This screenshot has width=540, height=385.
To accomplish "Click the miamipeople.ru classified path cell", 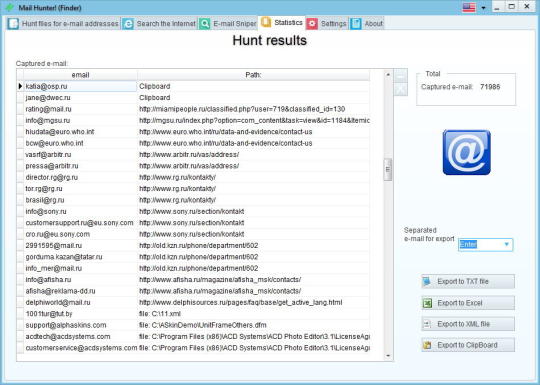I will click(x=253, y=109).
